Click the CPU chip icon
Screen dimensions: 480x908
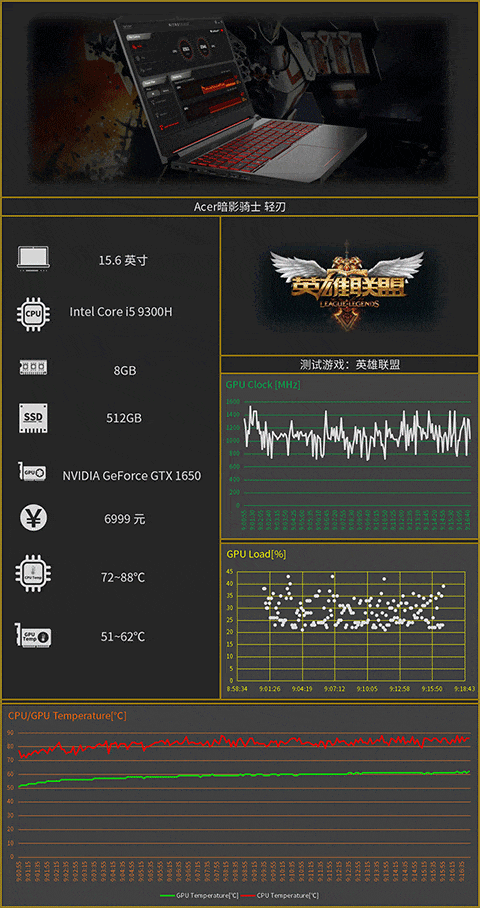(x=32, y=313)
